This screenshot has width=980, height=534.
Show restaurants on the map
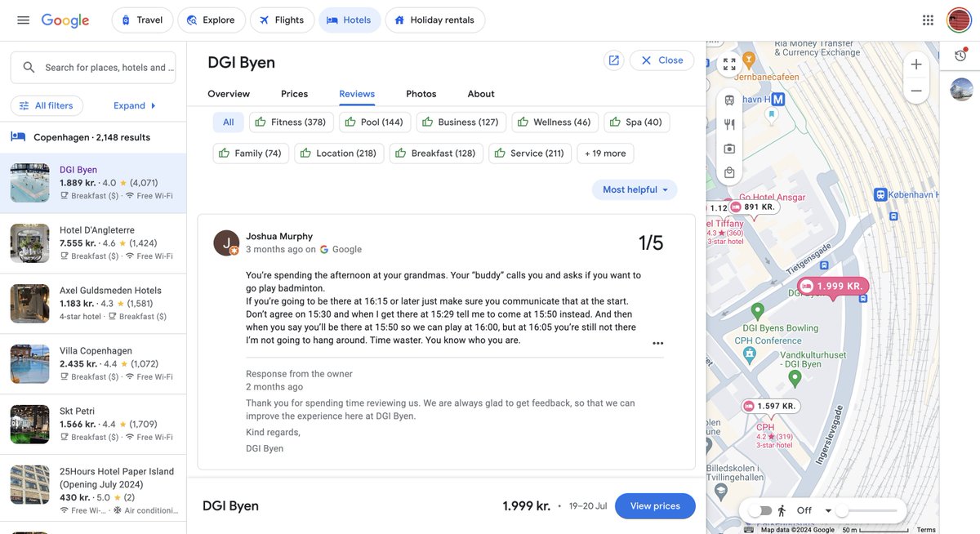click(729, 124)
